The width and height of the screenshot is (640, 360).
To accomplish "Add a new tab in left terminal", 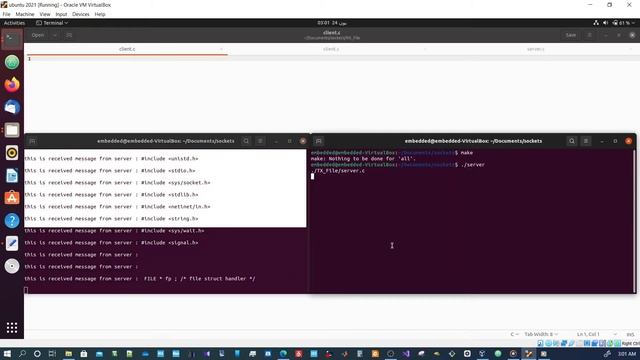I will (x=32, y=141).
